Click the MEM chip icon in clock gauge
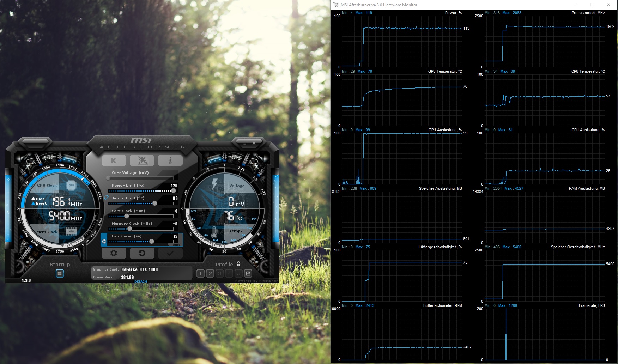 pyautogui.click(x=71, y=232)
